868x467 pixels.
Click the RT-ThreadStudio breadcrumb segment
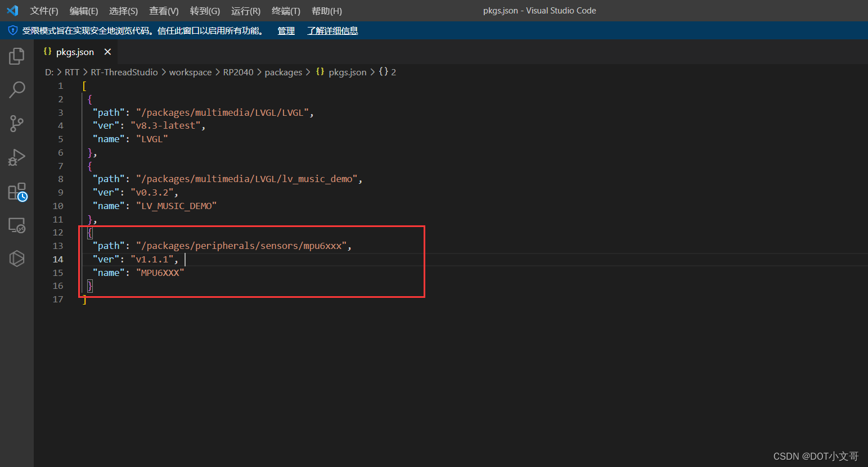[124, 72]
